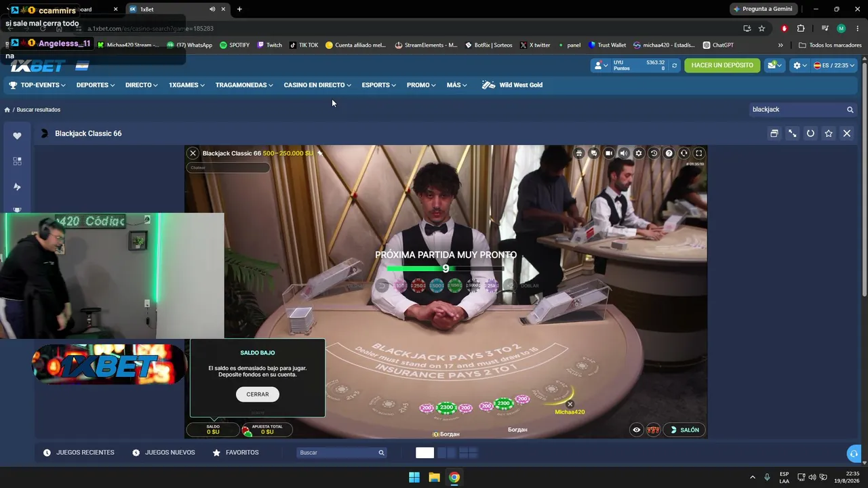Click Pregunta a Gemini button

[x=763, y=9]
